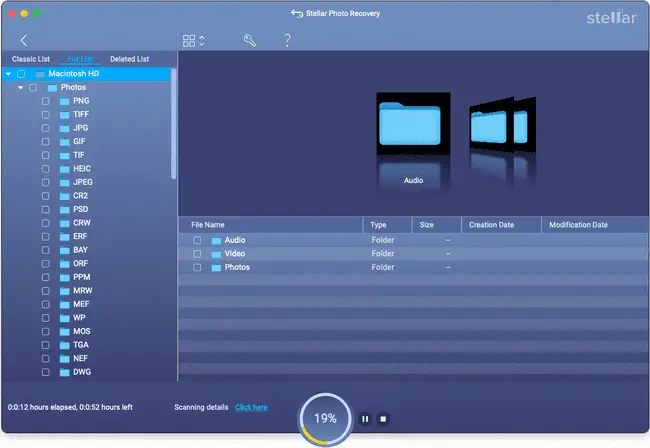Screen dimensions: 650x448
Task: Collapse the Photos tree node
Action: tap(20, 87)
